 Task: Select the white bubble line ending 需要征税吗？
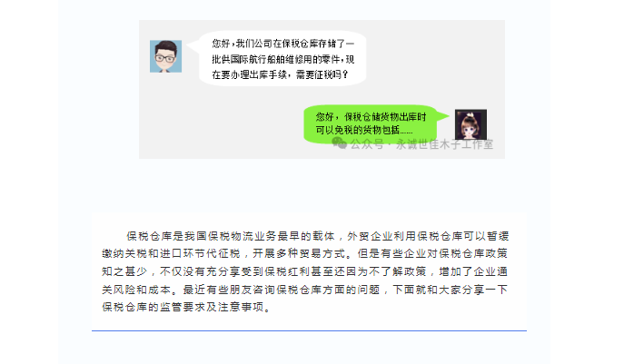coord(280,74)
